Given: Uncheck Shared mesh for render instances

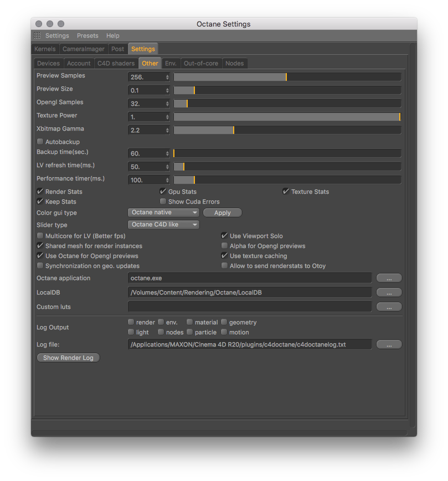Looking at the screenshot, I should tap(40, 246).
